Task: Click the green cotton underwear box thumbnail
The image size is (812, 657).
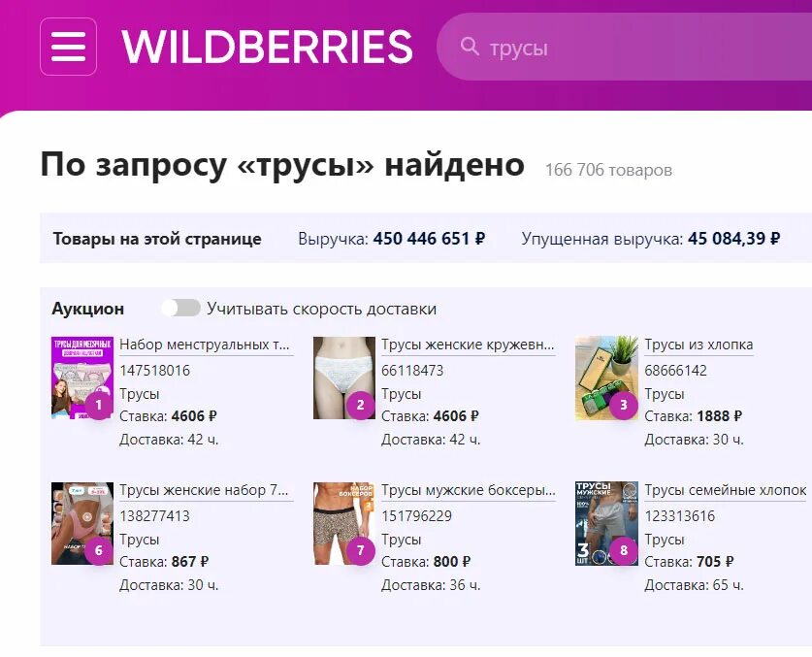Action: (x=606, y=378)
